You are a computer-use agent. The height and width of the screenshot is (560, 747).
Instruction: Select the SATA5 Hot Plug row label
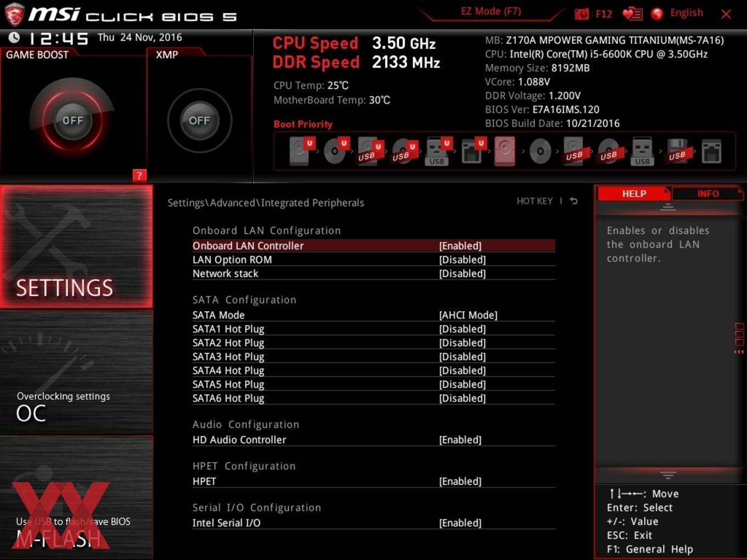(x=228, y=384)
